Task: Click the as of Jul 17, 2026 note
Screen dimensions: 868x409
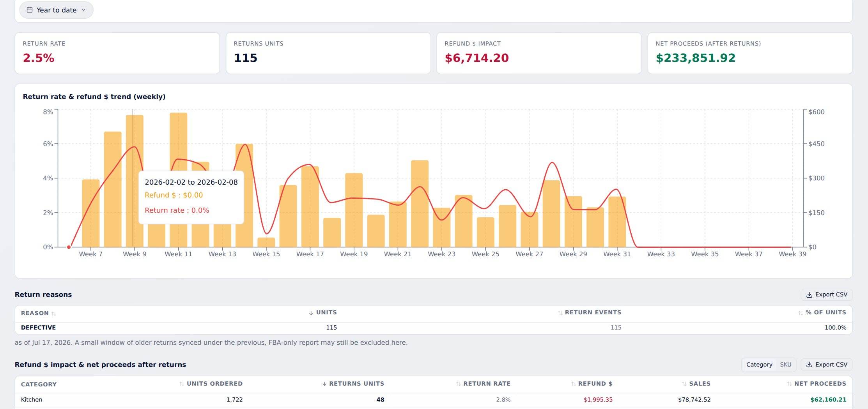Action: (211, 343)
